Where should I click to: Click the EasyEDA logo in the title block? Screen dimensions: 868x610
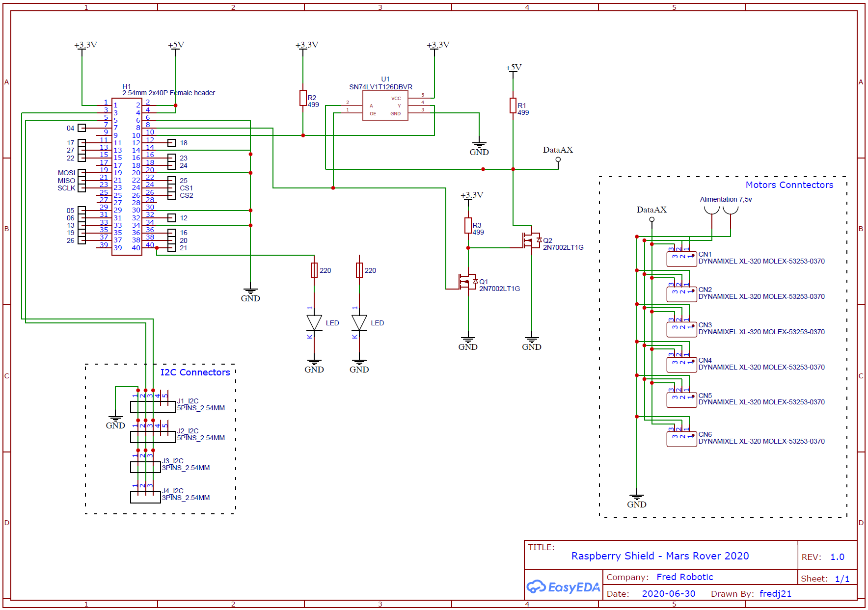coord(563,586)
